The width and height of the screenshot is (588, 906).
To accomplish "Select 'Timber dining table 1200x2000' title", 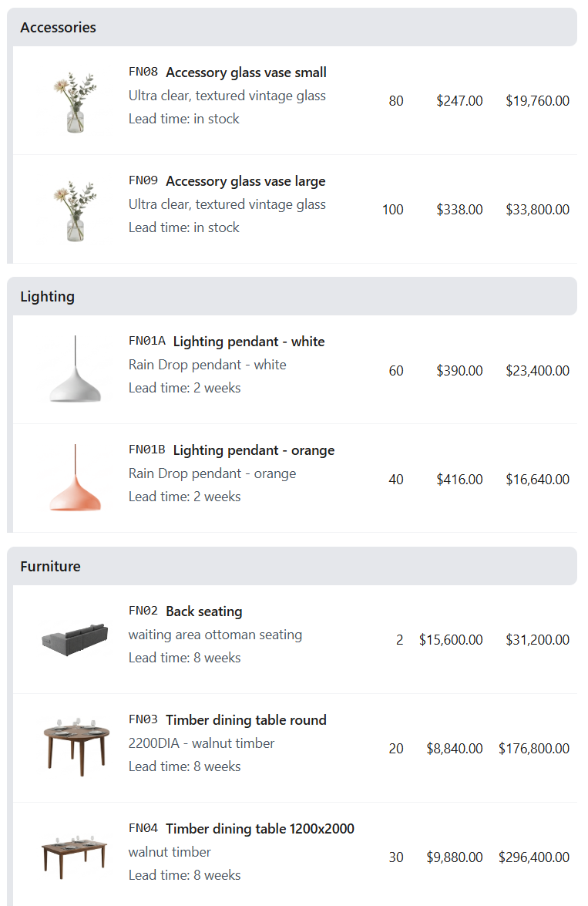I will [x=260, y=829].
